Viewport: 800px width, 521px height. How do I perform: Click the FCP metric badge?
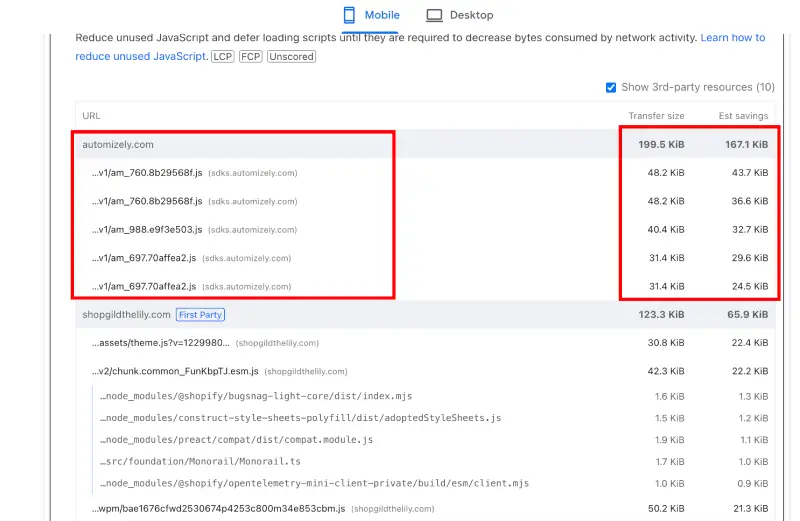tap(251, 57)
